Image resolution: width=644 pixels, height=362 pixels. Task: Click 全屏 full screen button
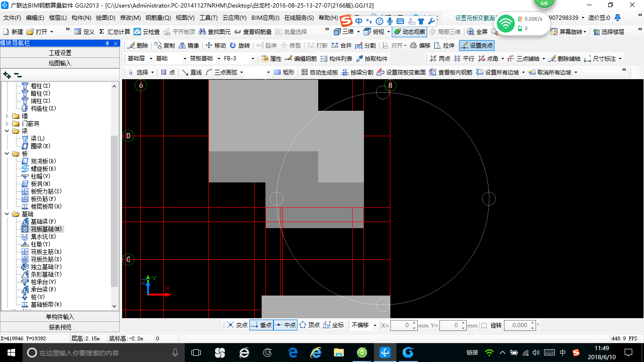pos(478,32)
